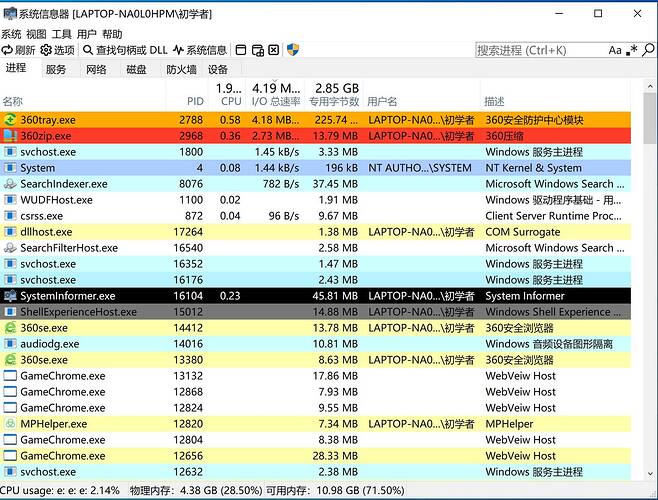Select svchost.exe row with PID 16176
The height and width of the screenshot is (500, 658).
point(315,280)
